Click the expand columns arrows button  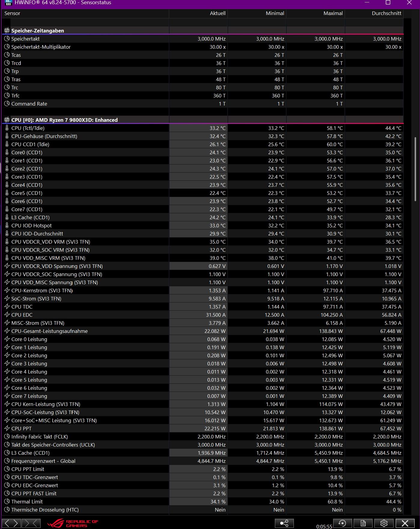click(12, 523)
